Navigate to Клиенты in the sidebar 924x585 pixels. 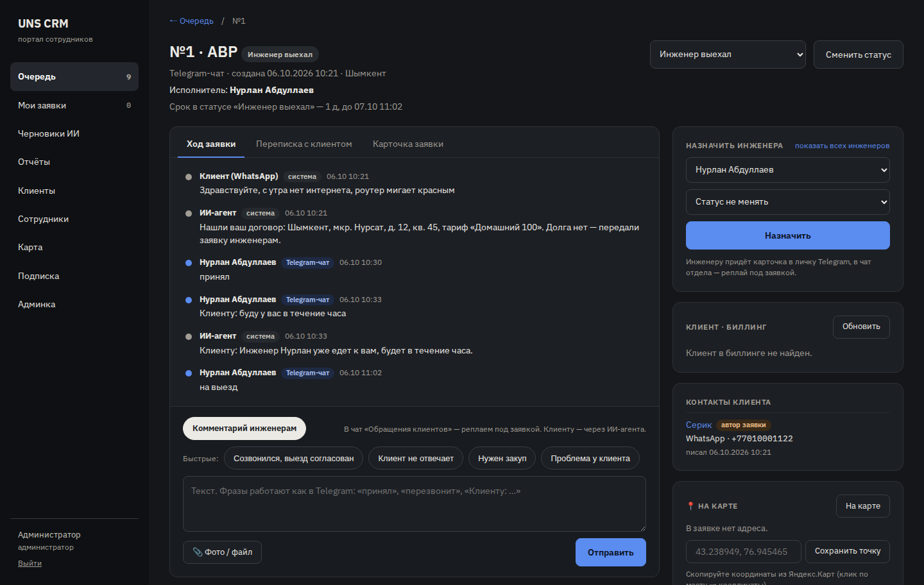click(74, 191)
